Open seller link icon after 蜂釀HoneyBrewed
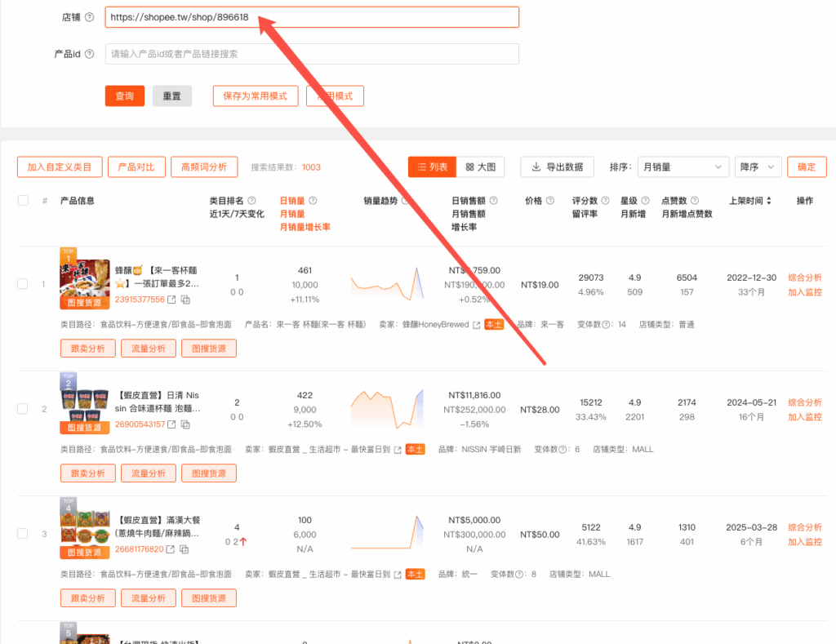836x644 pixels. [477, 325]
